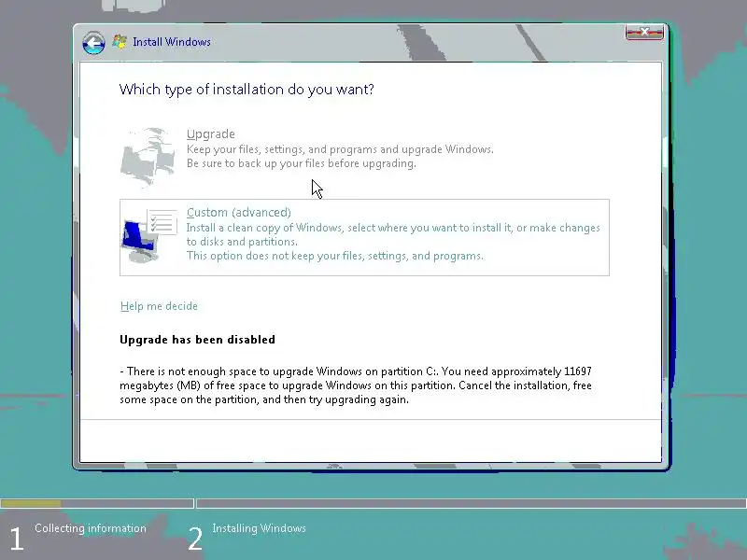Click the Installing Windows step label
Screen dimensions: 747x560
pyautogui.click(x=260, y=528)
